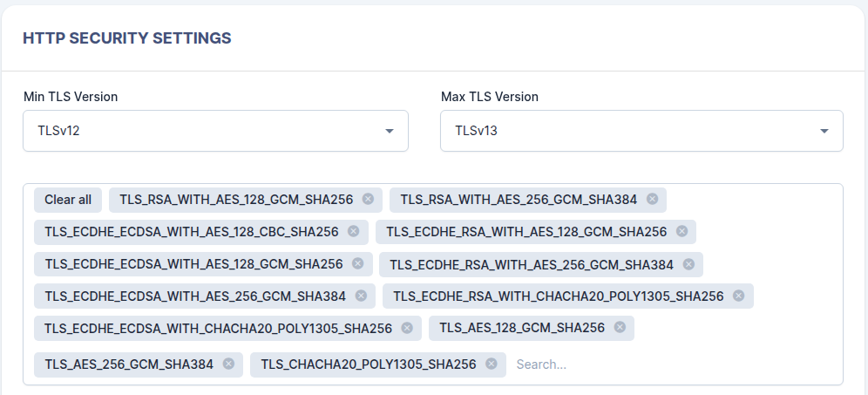Screen dimensions: 868x395
Task: Open the Max TLS Version dropdown
Action: point(641,131)
